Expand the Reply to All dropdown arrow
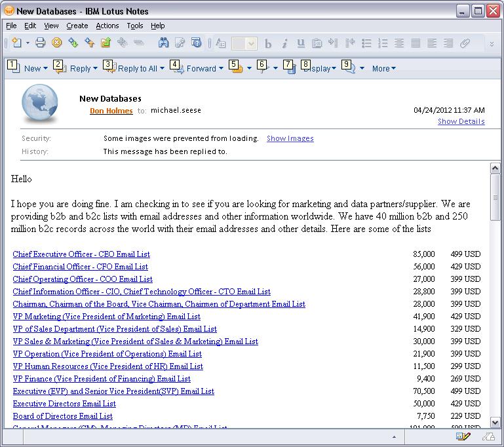Screen dimensions: 504x447 (x=162, y=68)
